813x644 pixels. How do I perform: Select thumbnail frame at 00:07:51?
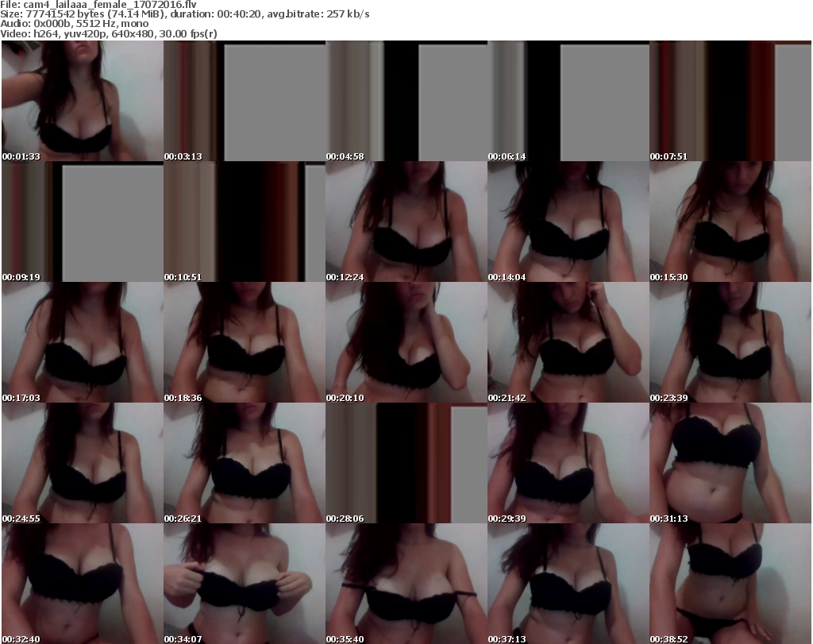point(730,101)
